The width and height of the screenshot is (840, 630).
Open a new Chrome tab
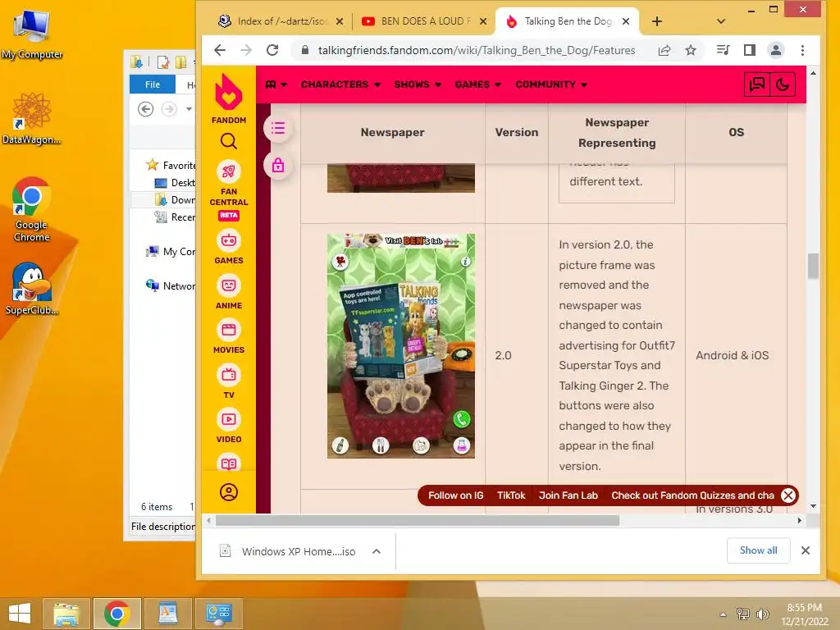point(657,21)
